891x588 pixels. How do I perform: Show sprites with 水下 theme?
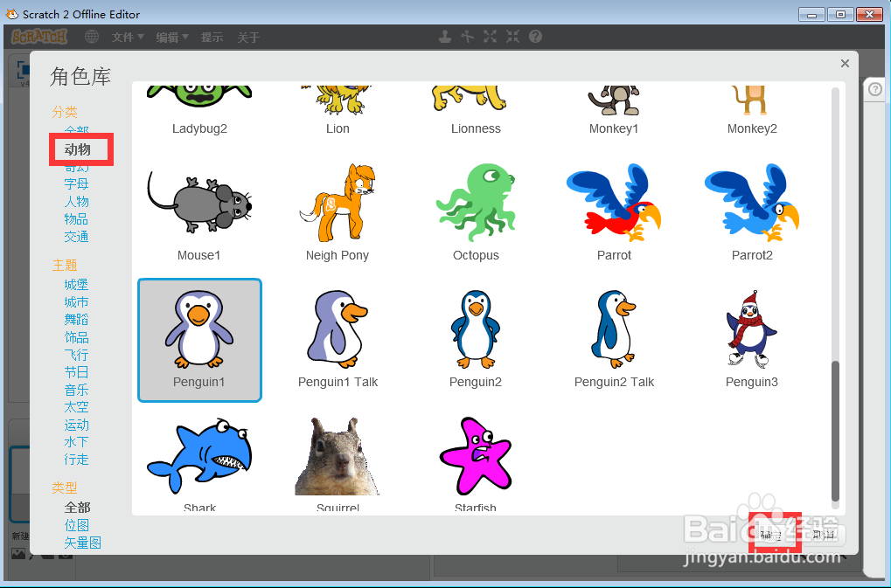coord(76,442)
